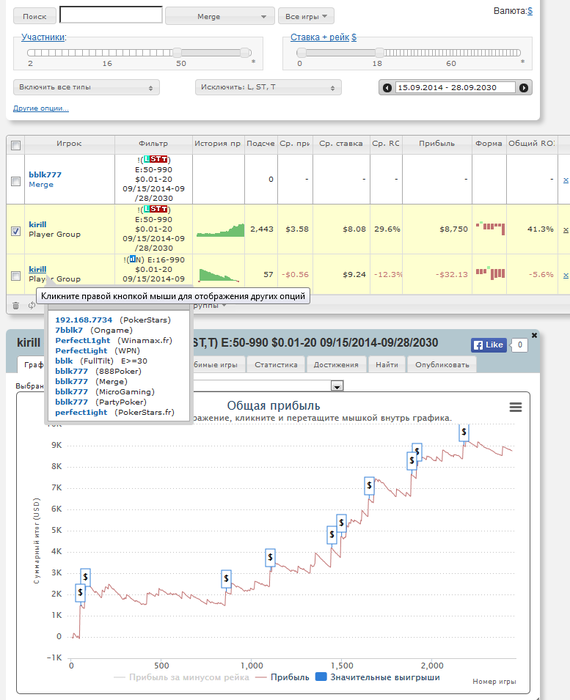Toggle Прибыль за минусом рейка legend item
Screen dimensions: 570x700
coord(182,677)
